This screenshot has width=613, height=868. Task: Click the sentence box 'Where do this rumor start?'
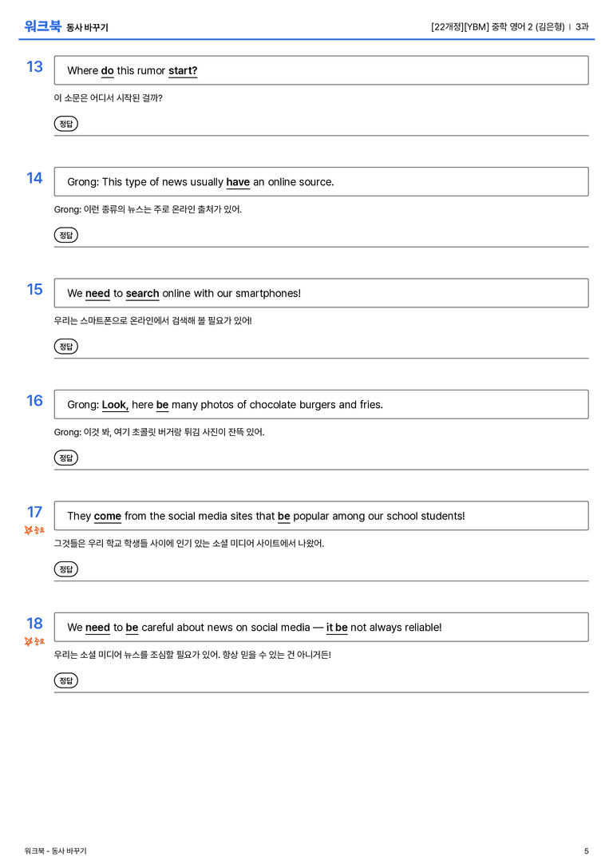[x=322, y=70]
